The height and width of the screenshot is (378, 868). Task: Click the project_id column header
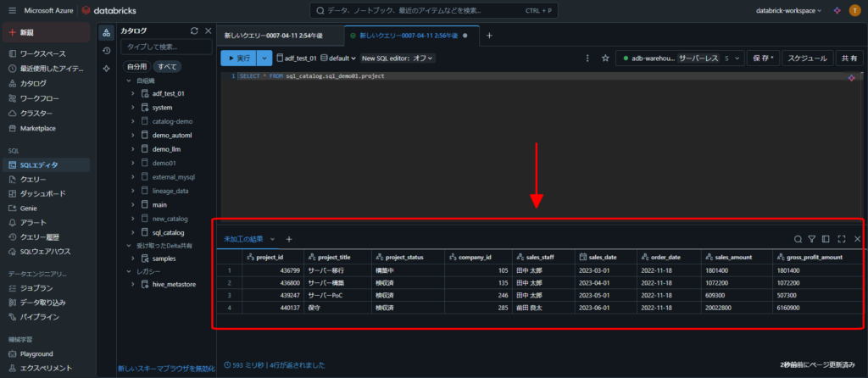[270, 257]
